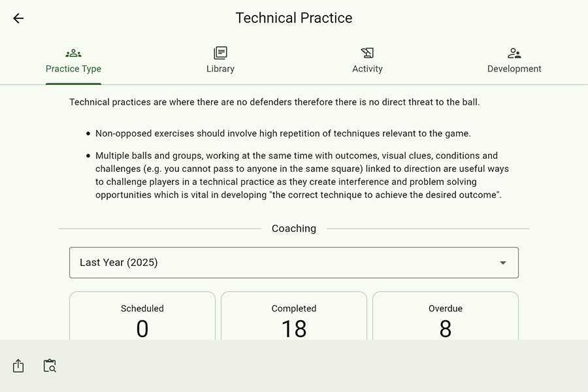Click the Non-opposed exercises bullet text
Screen dimensions: 588x392
pos(283,133)
